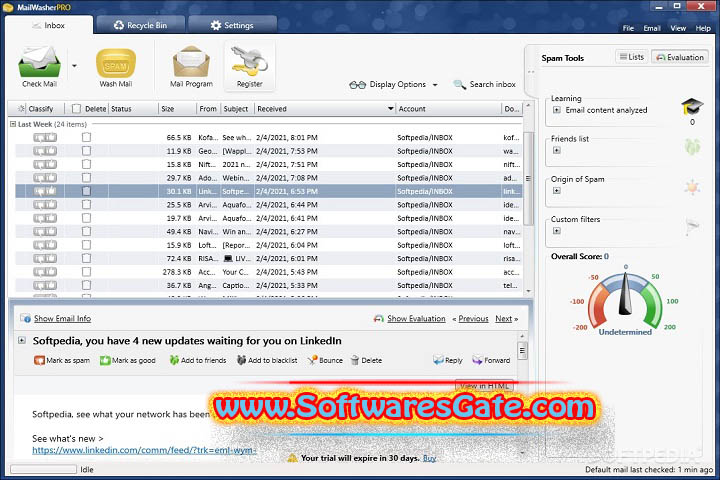Viewport: 720px width, 480px height.
Task: Click Add to blacklist icon
Action: point(242,361)
